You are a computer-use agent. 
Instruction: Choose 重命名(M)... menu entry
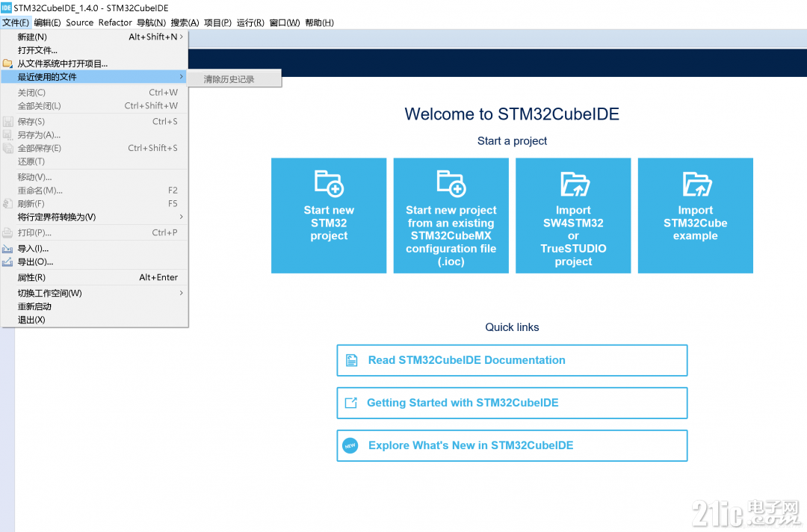click(95, 191)
